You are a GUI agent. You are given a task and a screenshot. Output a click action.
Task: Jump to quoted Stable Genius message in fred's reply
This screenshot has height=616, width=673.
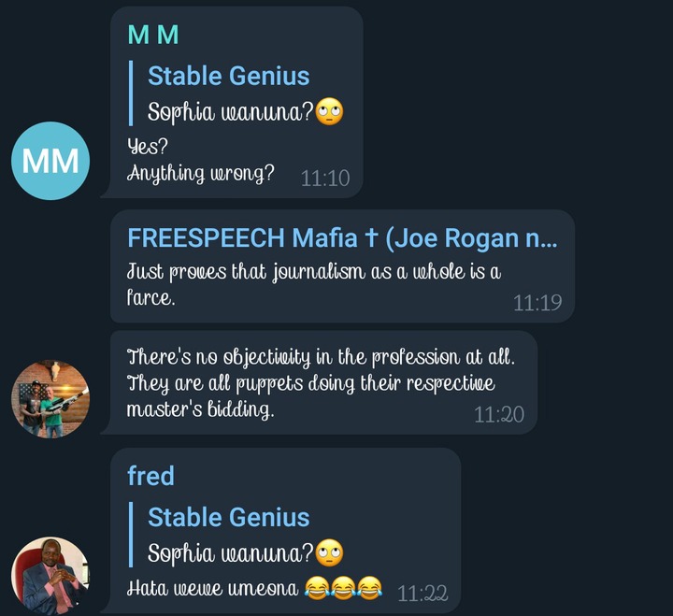click(236, 535)
